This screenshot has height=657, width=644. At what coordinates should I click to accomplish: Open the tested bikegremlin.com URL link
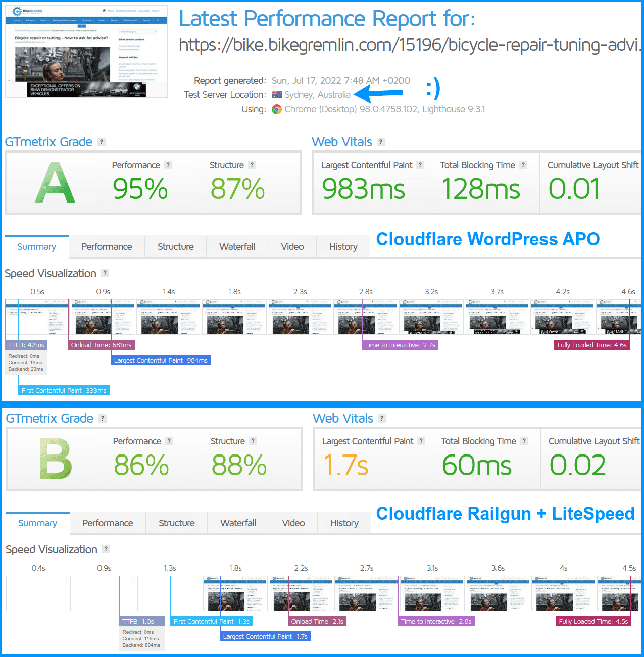click(x=410, y=45)
